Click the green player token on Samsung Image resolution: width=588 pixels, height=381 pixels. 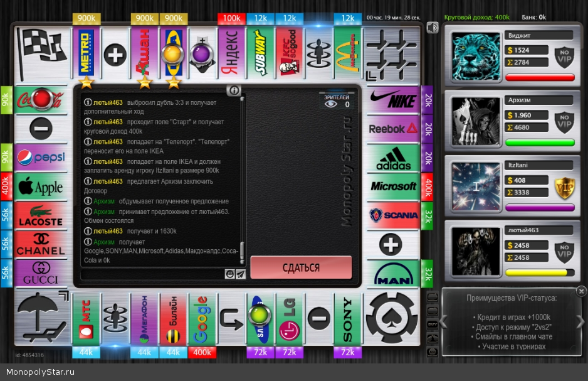pyautogui.click(x=260, y=314)
